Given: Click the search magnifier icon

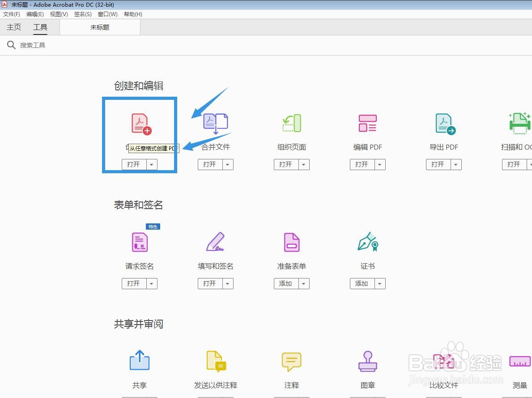Looking at the screenshot, I should pos(11,45).
